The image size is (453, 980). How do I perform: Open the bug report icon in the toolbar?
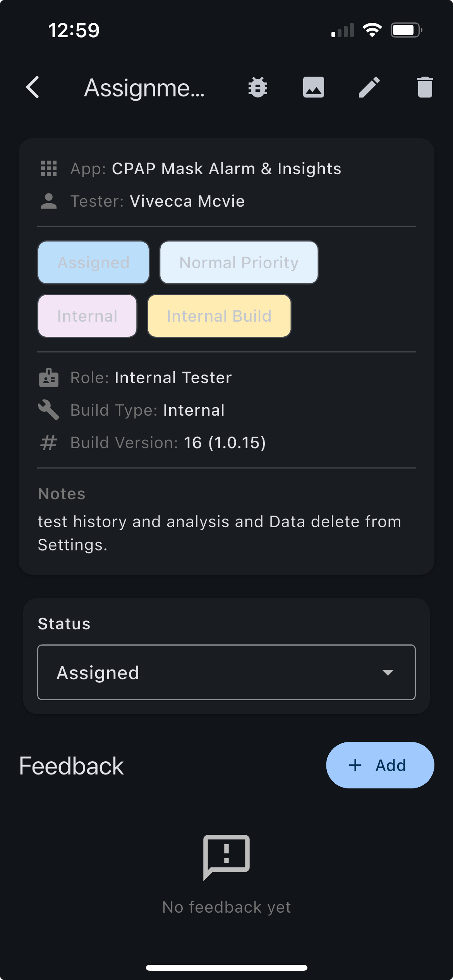click(x=257, y=87)
